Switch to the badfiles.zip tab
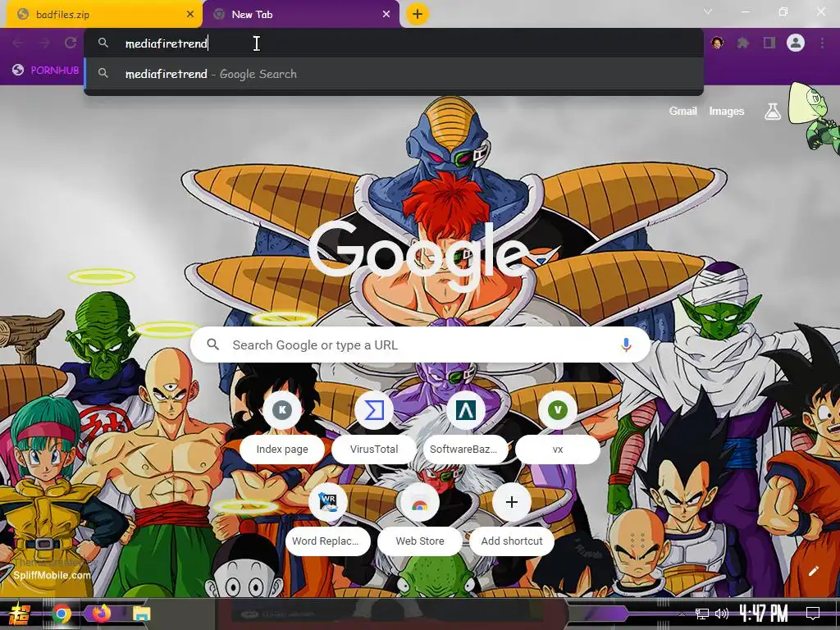 (104, 15)
